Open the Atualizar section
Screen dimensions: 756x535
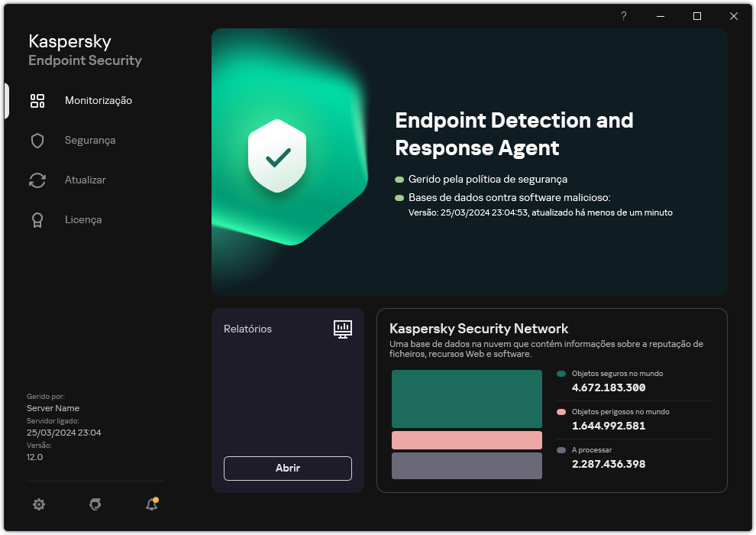tap(85, 180)
